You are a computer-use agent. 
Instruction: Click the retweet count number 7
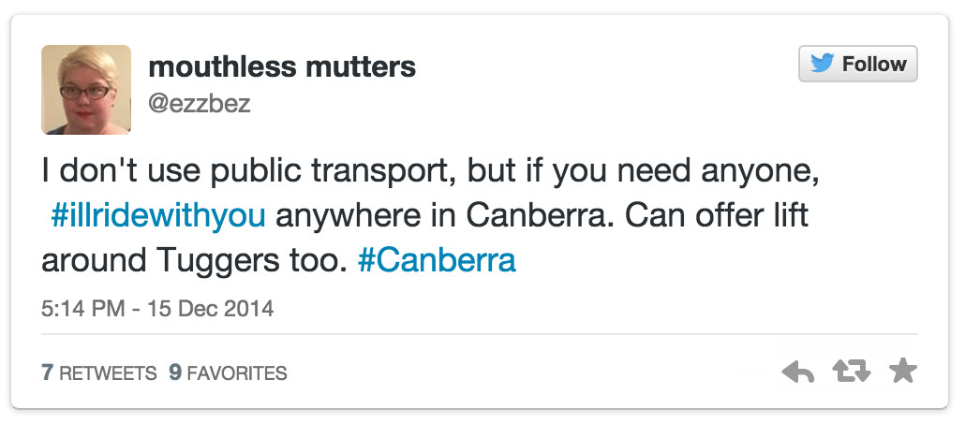[47, 373]
